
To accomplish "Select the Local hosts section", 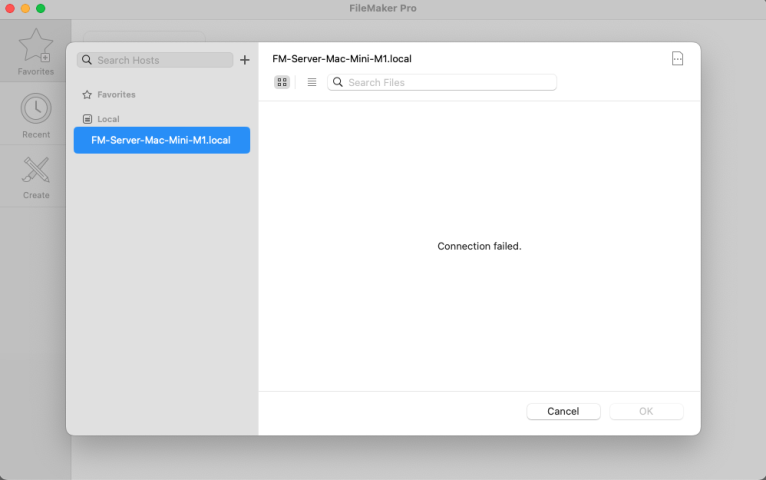I will [x=108, y=119].
